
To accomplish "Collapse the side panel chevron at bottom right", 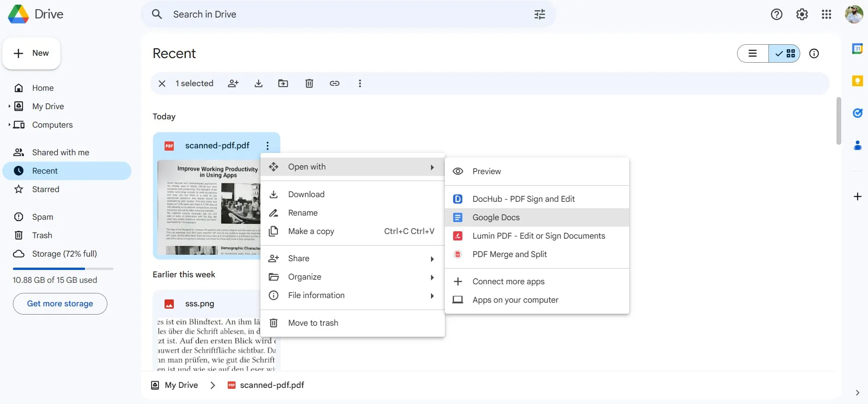I will click(857, 393).
